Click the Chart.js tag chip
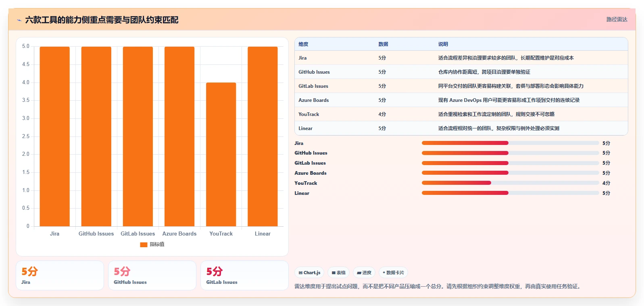This screenshot has width=644, height=306. click(x=309, y=273)
